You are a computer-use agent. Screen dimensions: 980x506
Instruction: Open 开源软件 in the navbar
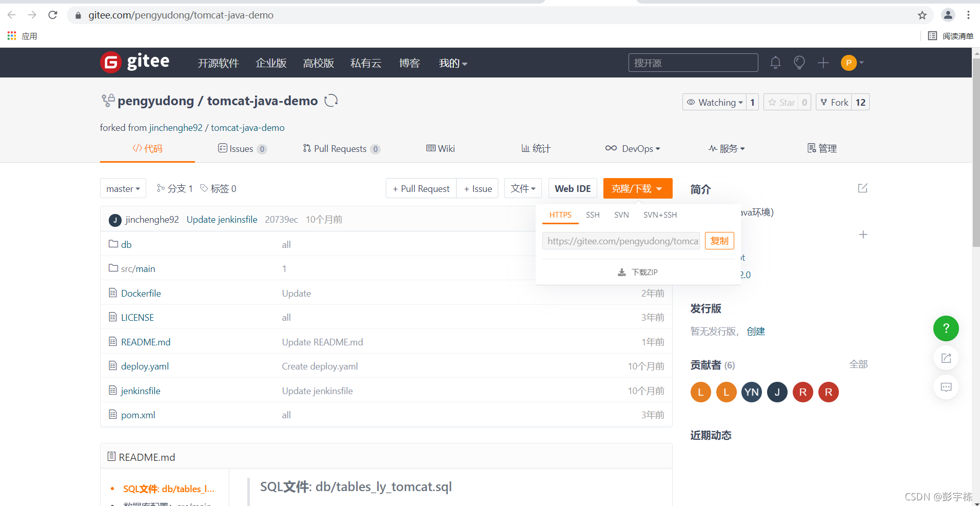coord(218,63)
